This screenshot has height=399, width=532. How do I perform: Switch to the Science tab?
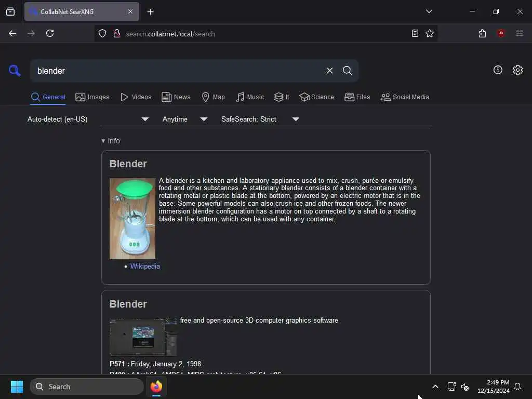pos(316,97)
